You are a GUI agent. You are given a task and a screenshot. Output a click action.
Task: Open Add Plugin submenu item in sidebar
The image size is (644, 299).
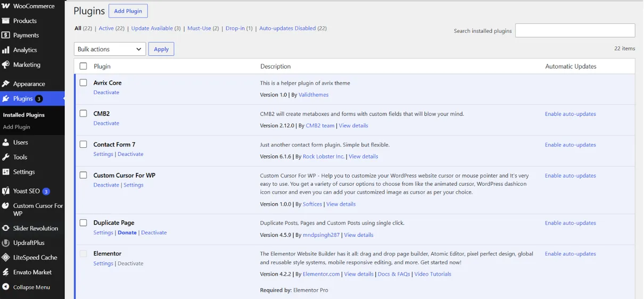[16, 127]
